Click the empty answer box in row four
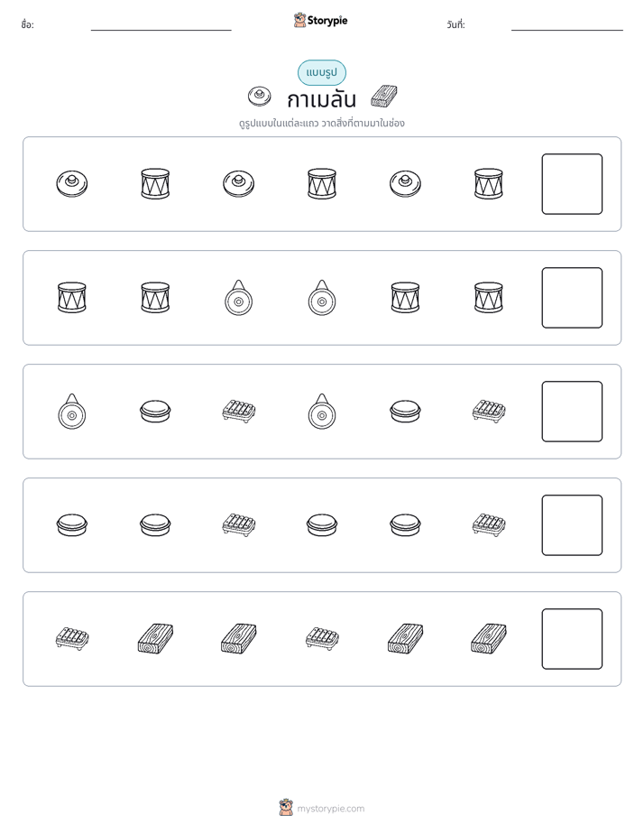This screenshot has width=644, height=834. (572, 525)
